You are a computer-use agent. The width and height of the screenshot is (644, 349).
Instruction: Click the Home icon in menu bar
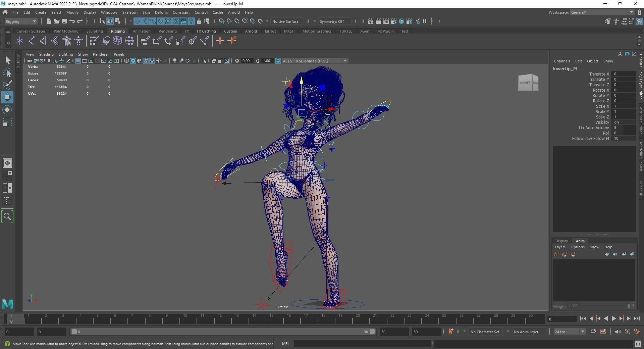[5, 12]
